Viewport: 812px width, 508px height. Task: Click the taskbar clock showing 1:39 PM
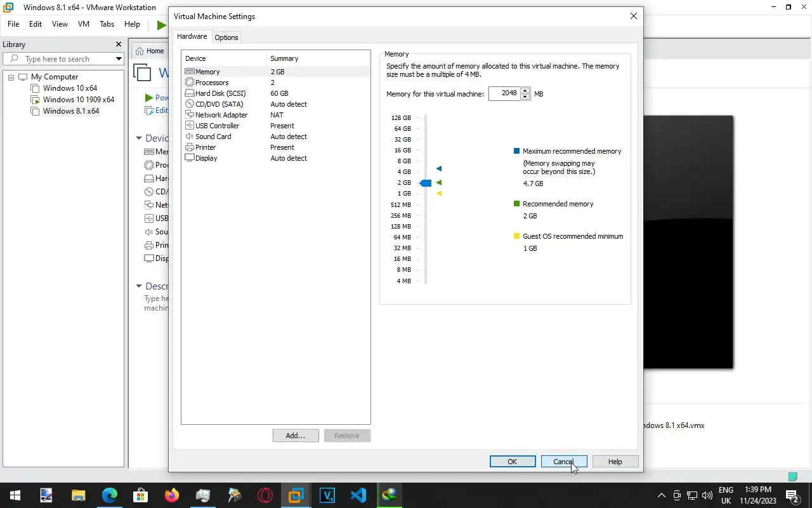[x=757, y=495]
